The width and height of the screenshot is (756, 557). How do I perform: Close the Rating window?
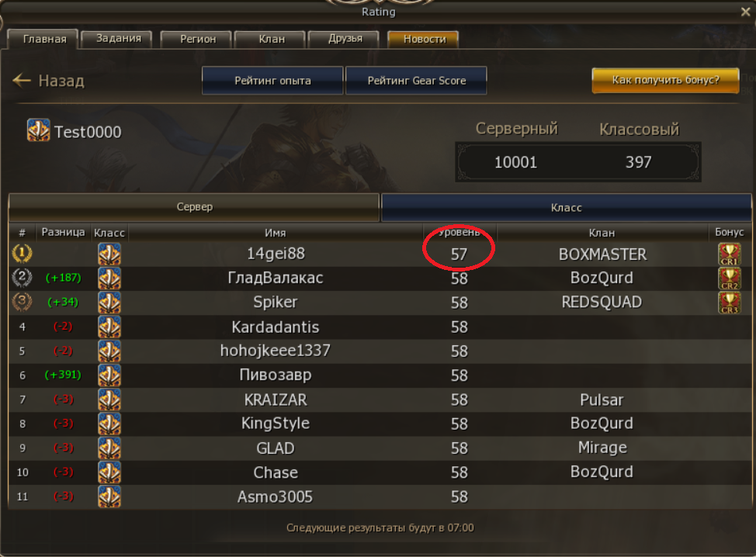pos(745,12)
